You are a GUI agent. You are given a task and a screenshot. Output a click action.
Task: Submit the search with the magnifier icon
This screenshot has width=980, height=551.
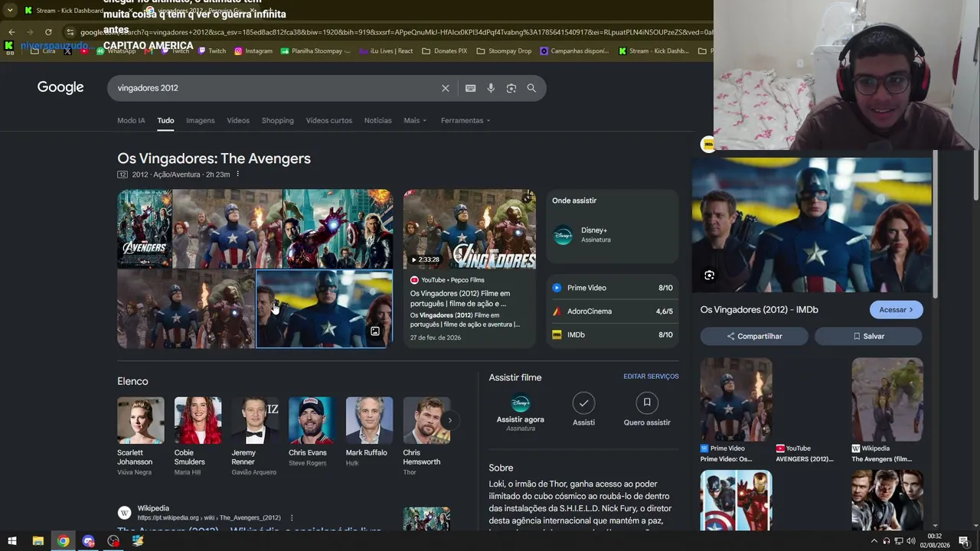531,88
